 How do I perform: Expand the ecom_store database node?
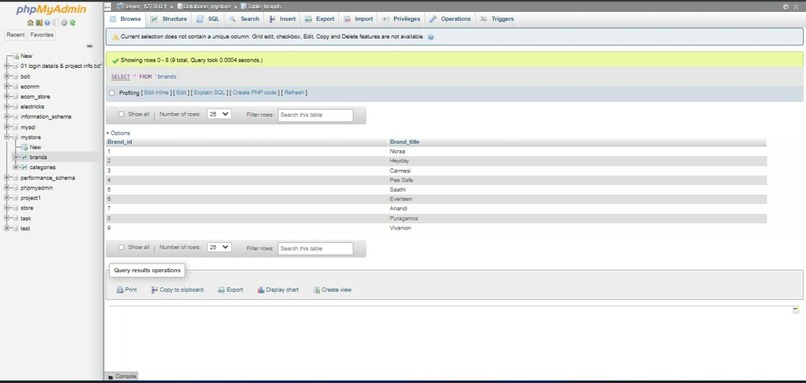7,97
